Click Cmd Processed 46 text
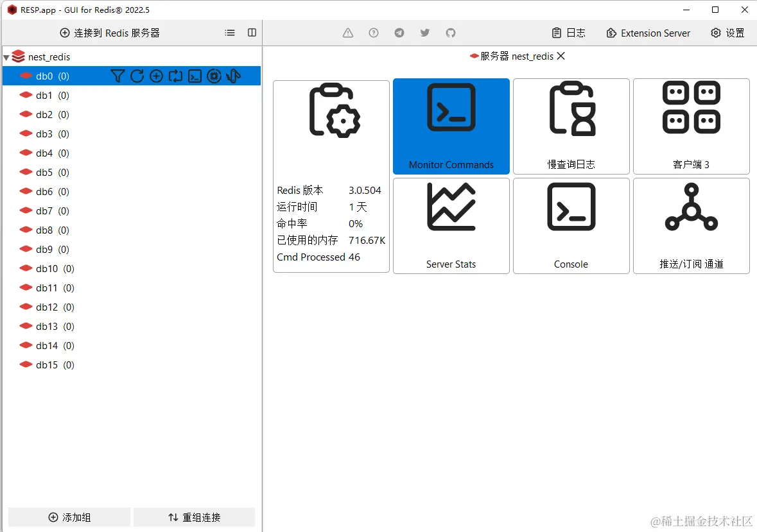757x532 pixels. 318,257
